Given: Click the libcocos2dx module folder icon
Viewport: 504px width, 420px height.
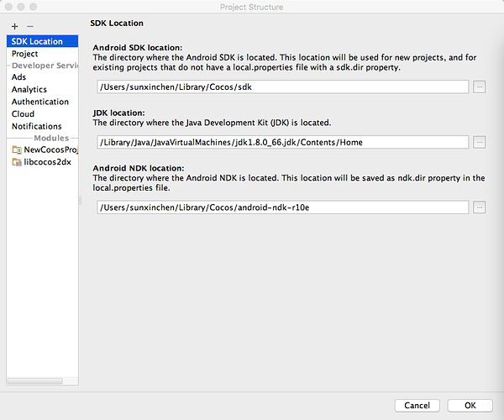Looking at the screenshot, I should 17,161.
